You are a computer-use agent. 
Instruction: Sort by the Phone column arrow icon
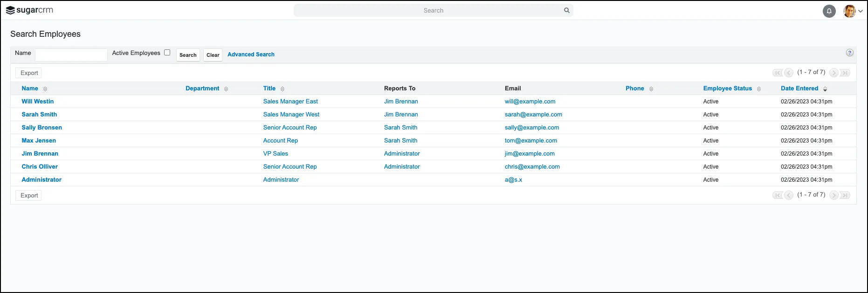click(651, 89)
